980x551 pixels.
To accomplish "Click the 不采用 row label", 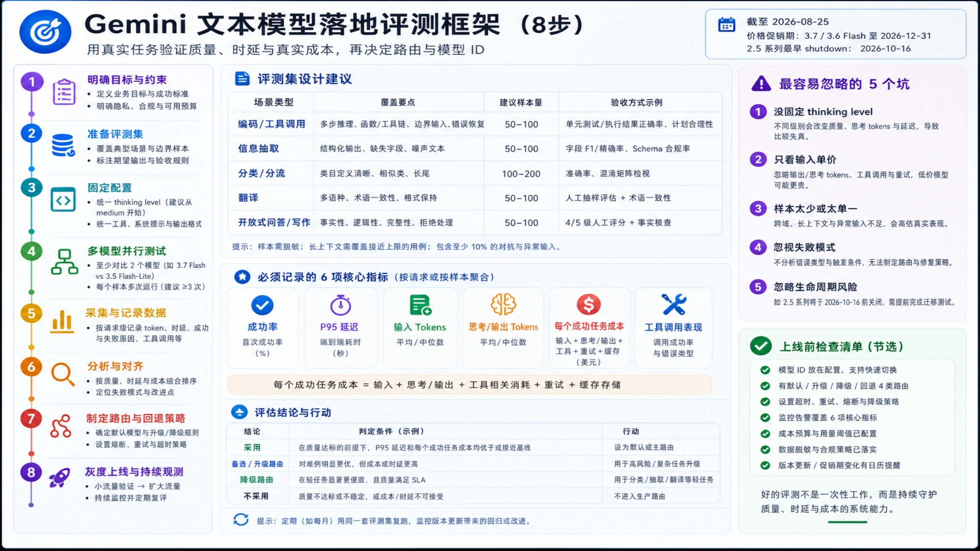I will click(x=256, y=496).
